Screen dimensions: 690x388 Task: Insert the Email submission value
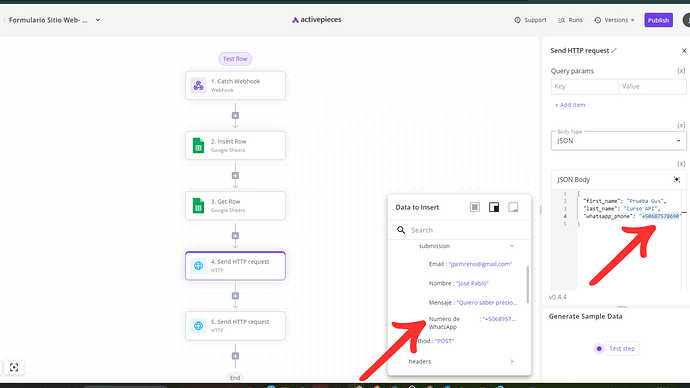click(470, 264)
